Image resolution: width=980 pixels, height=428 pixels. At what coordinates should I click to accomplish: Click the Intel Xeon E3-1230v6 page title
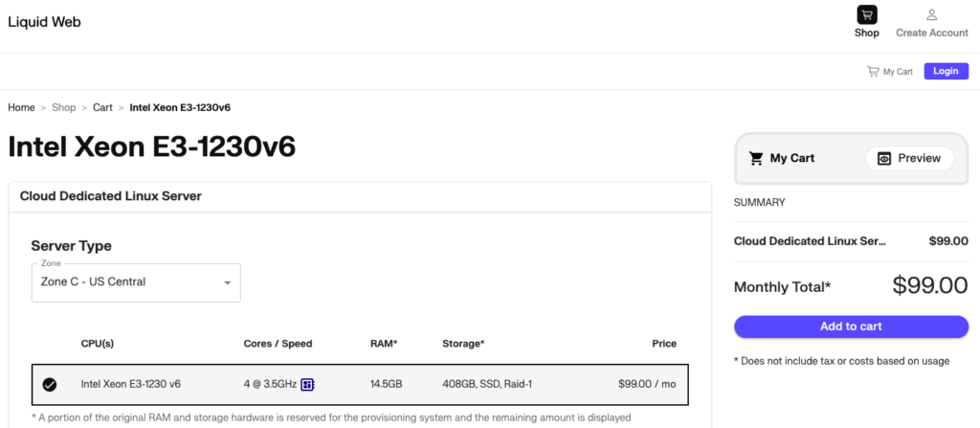[152, 147]
